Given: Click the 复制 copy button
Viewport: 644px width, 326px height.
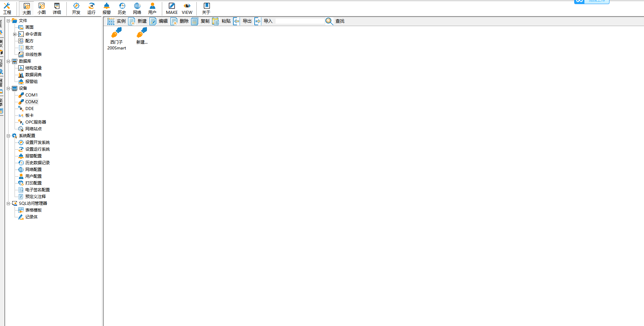Looking at the screenshot, I should coord(200,21).
